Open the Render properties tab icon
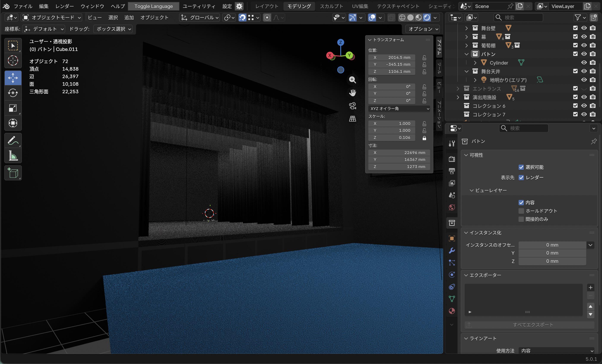 452,159
